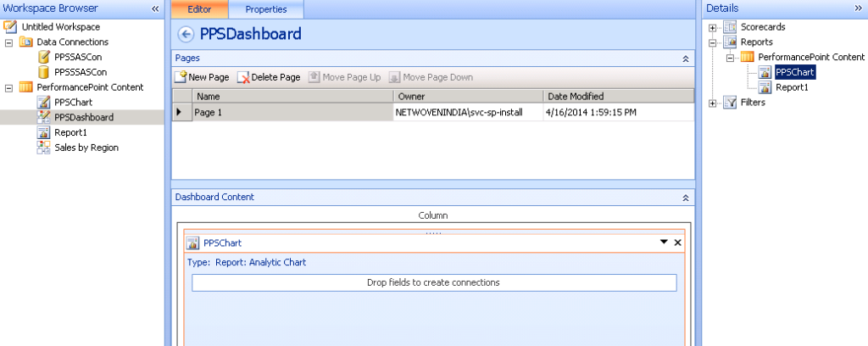Click the Move Page Down icon
The image size is (868, 346).
(x=395, y=77)
